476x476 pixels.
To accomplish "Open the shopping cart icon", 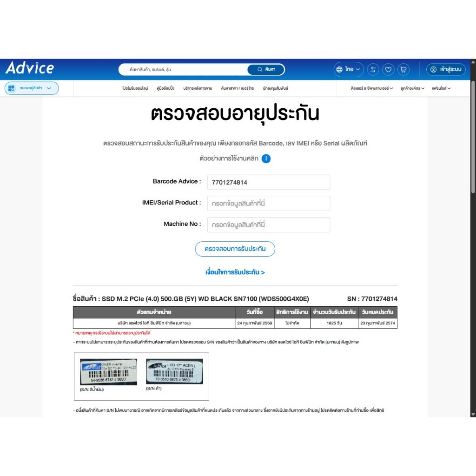I will click(403, 69).
